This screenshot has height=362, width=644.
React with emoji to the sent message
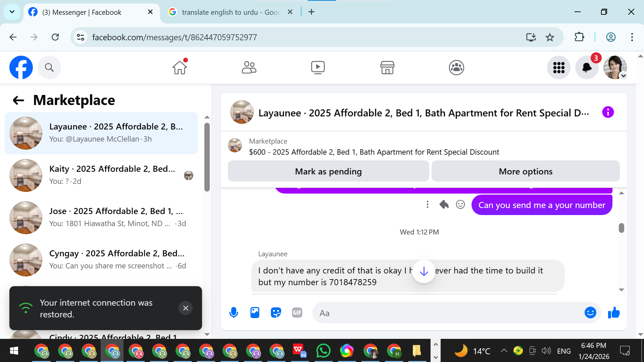pyautogui.click(x=460, y=204)
